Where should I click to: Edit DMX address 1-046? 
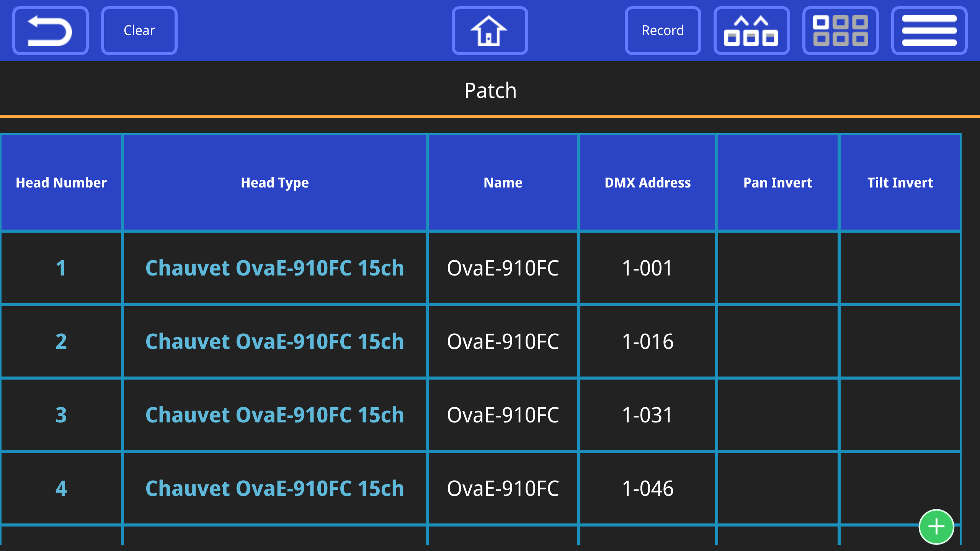[648, 488]
